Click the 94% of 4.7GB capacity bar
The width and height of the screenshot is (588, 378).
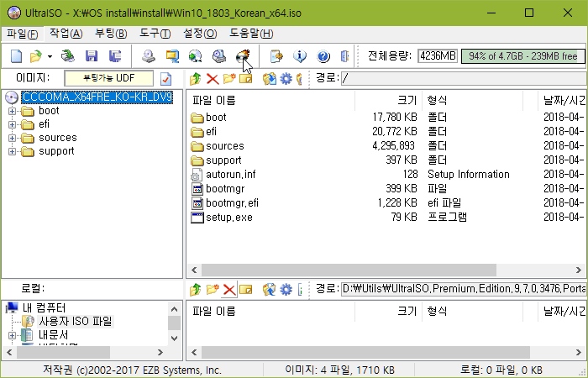tap(522, 56)
